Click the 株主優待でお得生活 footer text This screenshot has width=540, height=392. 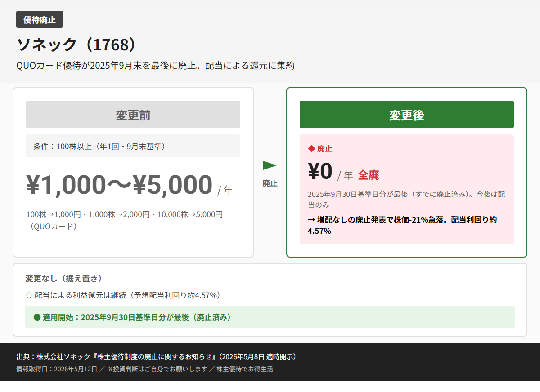[245, 369]
